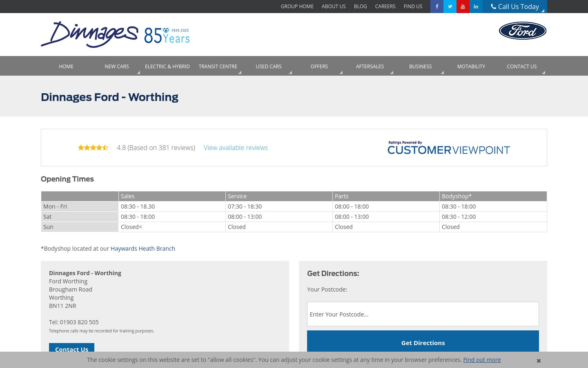The width and height of the screenshot is (588, 368).
Task: Go to the Home navigation item
Action: (x=66, y=66)
